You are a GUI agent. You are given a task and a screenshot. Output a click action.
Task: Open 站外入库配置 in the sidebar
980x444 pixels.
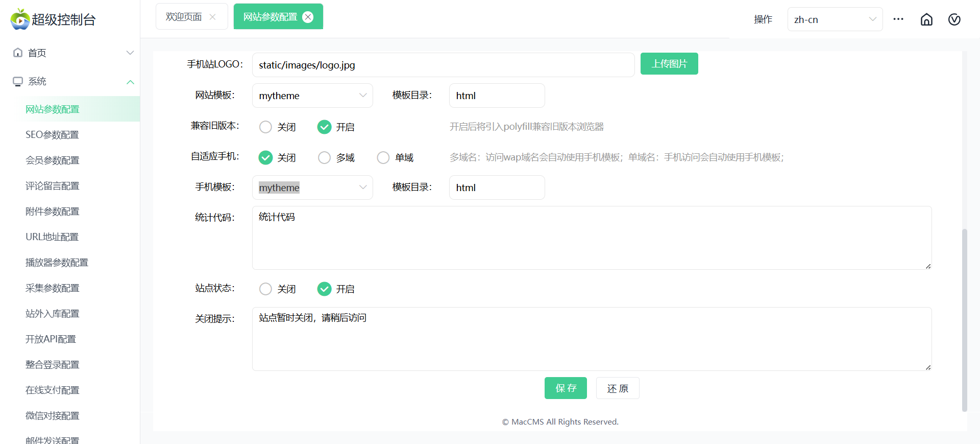coord(70,313)
